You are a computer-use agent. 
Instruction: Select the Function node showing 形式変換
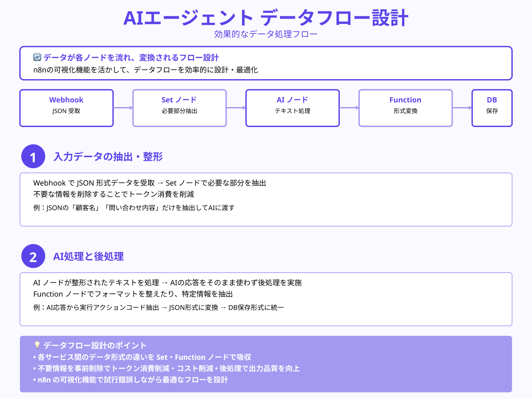tap(405, 108)
